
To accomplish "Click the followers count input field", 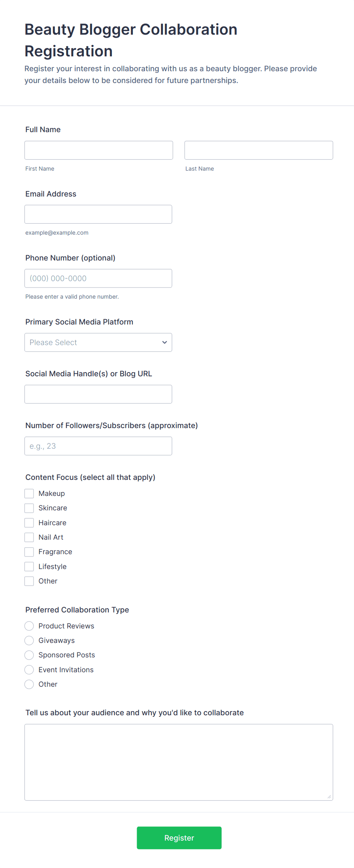I will [x=98, y=446].
